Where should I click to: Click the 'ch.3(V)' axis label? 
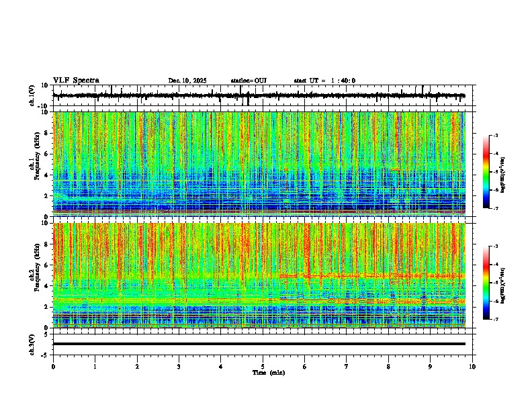(32, 345)
